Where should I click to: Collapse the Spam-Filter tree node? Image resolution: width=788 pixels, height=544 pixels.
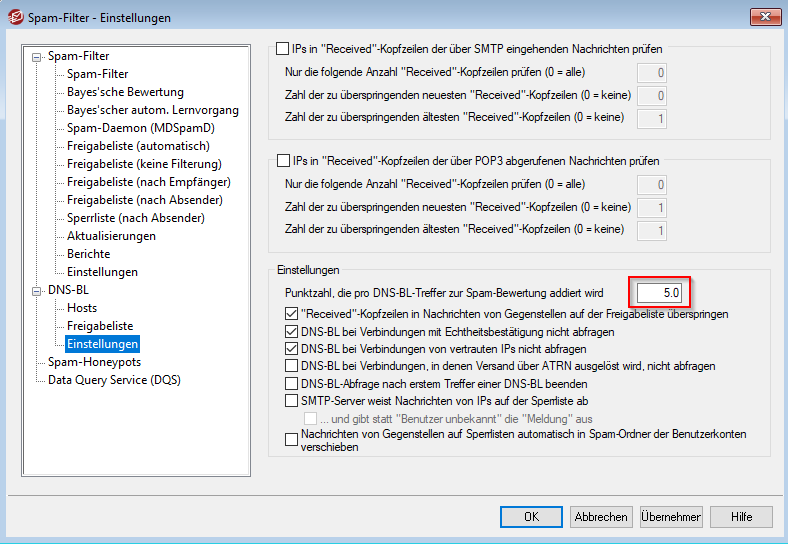pyautogui.click(x=38, y=56)
